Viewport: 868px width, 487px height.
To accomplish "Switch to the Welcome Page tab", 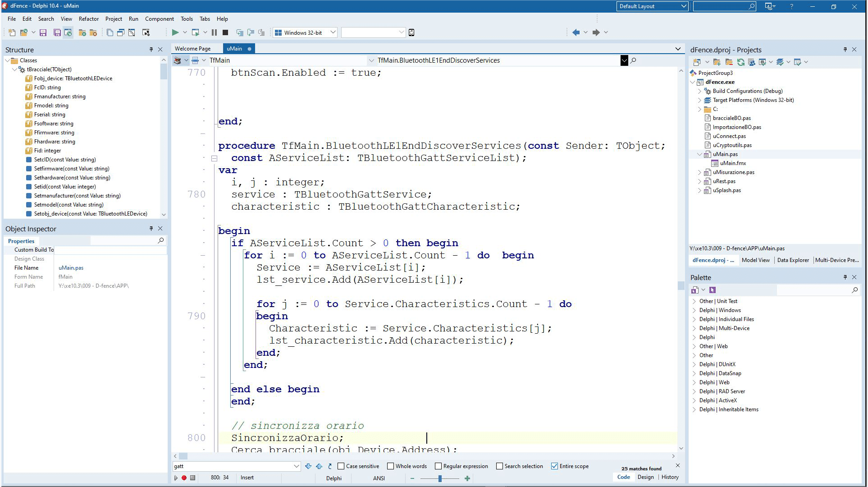I will (x=192, y=49).
